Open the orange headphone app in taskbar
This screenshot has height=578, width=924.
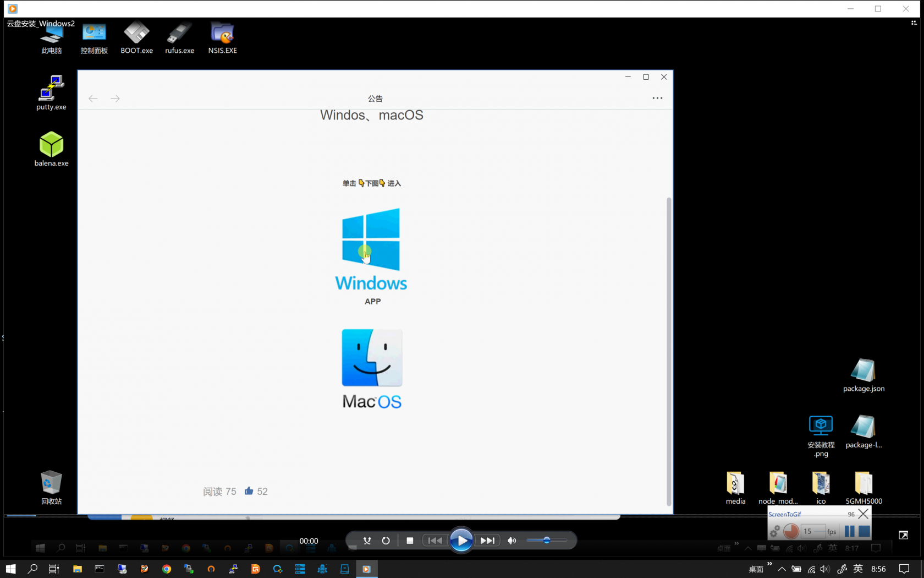[x=211, y=569]
